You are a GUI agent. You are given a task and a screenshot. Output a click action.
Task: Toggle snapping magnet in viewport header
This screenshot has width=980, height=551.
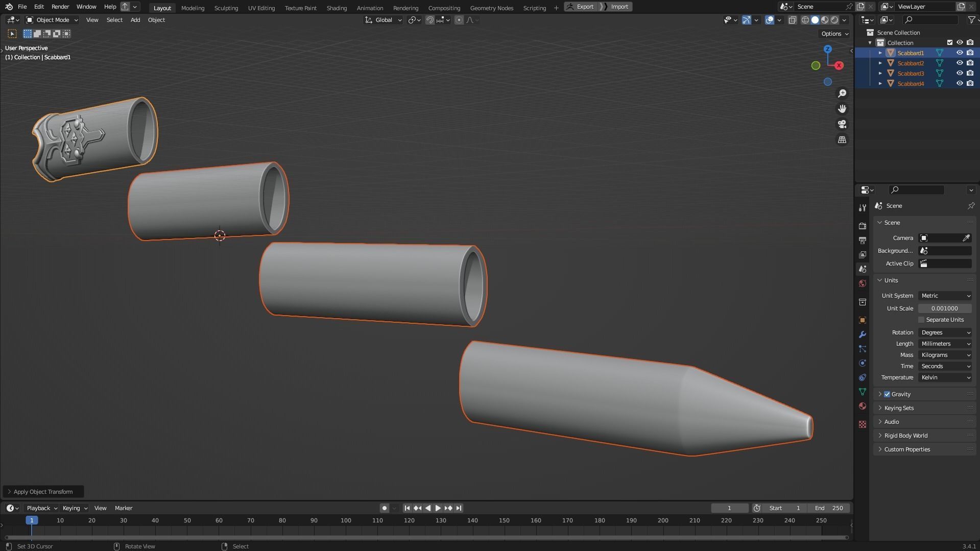[430, 20]
